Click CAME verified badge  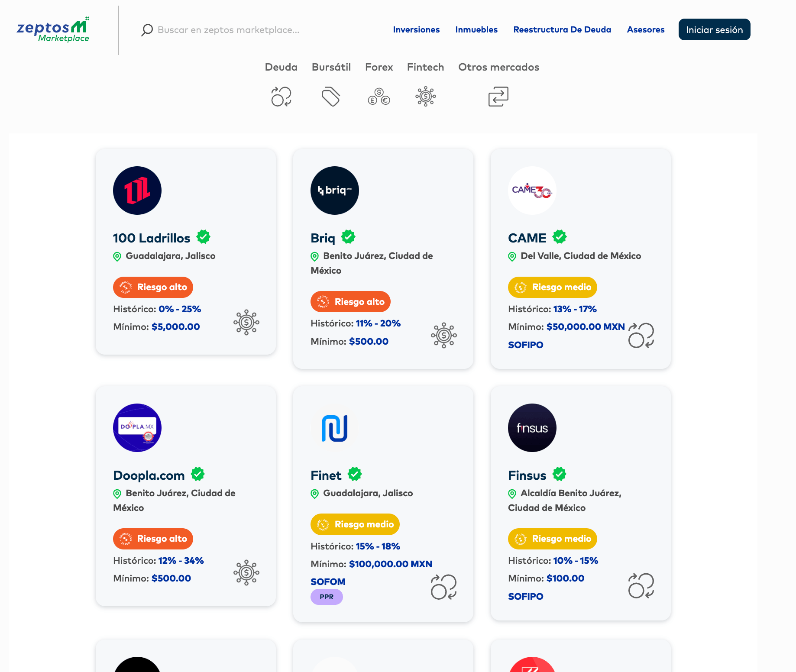click(560, 237)
